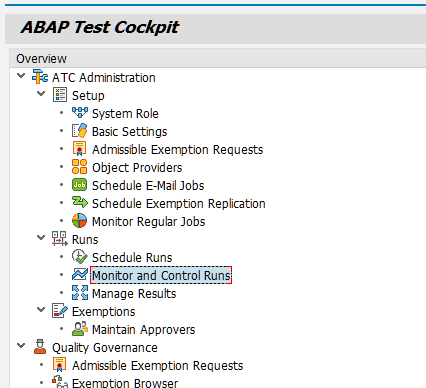The height and width of the screenshot is (388, 426).
Task: Click the Manage Results arrows icon
Action: [x=80, y=293]
